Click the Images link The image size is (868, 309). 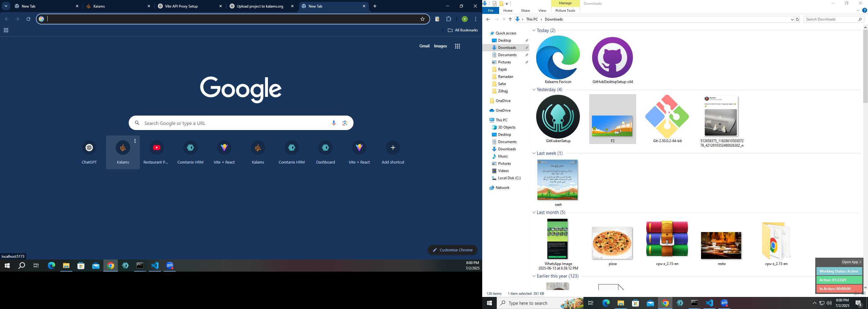pyautogui.click(x=440, y=46)
